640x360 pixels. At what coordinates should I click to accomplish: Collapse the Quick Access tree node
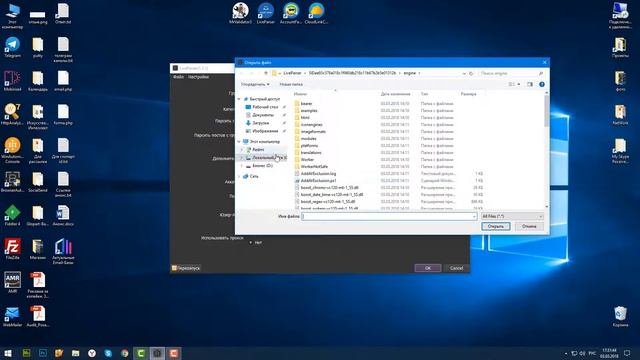240,99
